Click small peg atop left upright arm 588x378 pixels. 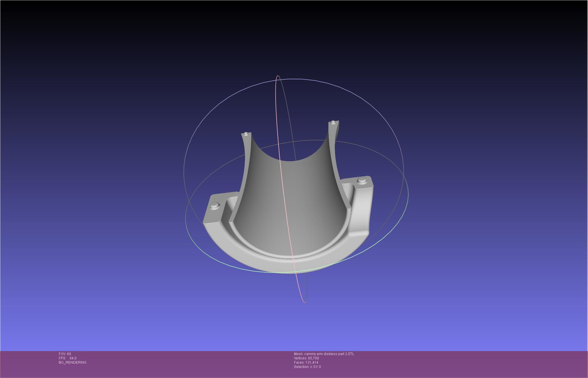(246, 133)
